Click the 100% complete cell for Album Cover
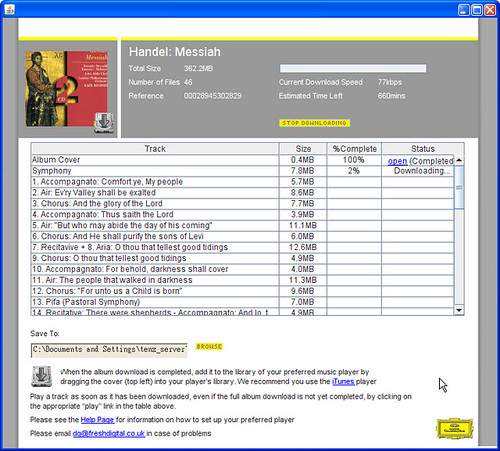This screenshot has width=500, height=451. click(354, 160)
